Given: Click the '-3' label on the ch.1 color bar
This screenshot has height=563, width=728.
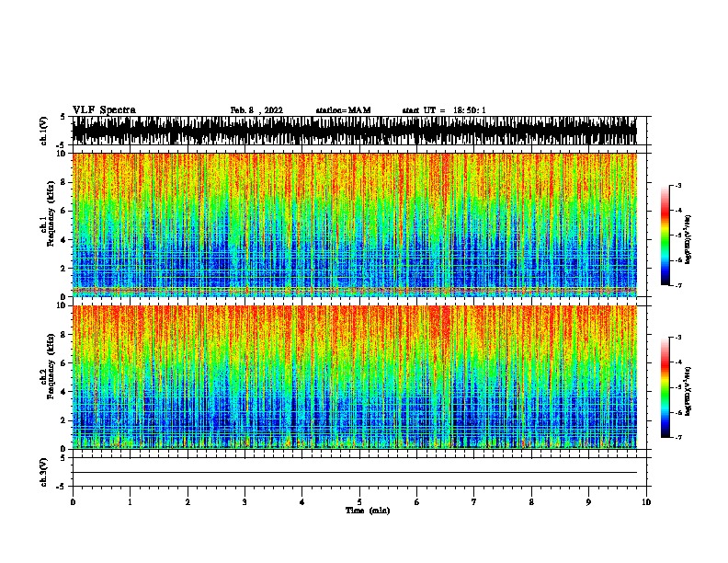Looking at the screenshot, I should (x=677, y=185).
